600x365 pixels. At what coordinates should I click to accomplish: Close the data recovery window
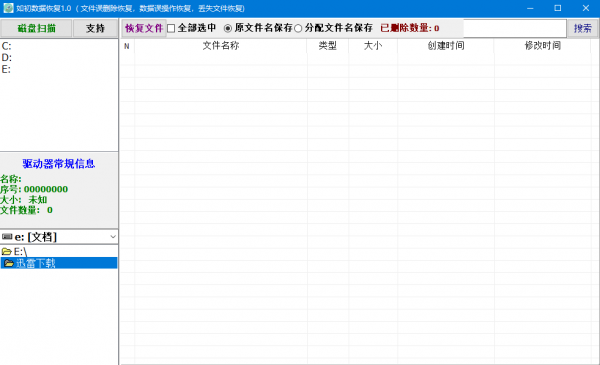tap(586, 8)
